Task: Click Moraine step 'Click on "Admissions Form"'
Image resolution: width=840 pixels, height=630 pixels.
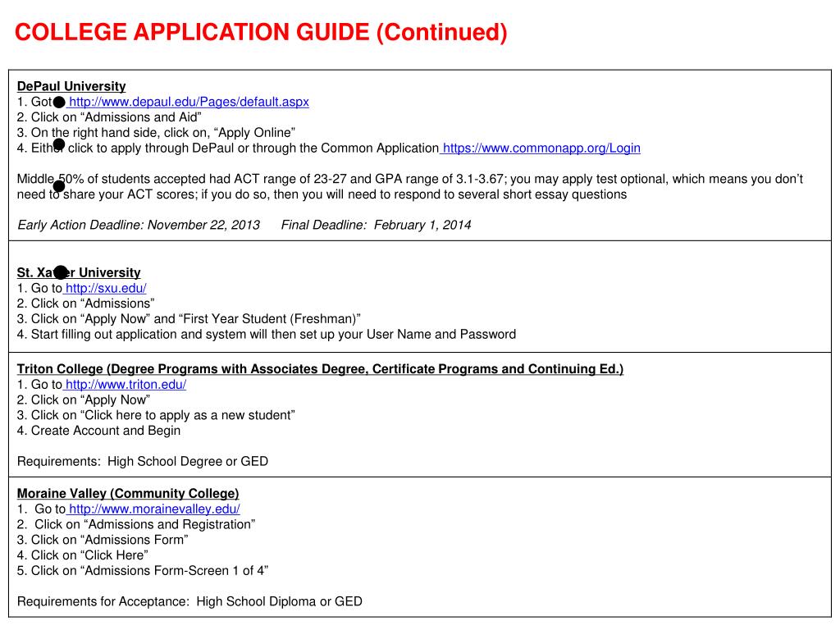Action: click(103, 540)
